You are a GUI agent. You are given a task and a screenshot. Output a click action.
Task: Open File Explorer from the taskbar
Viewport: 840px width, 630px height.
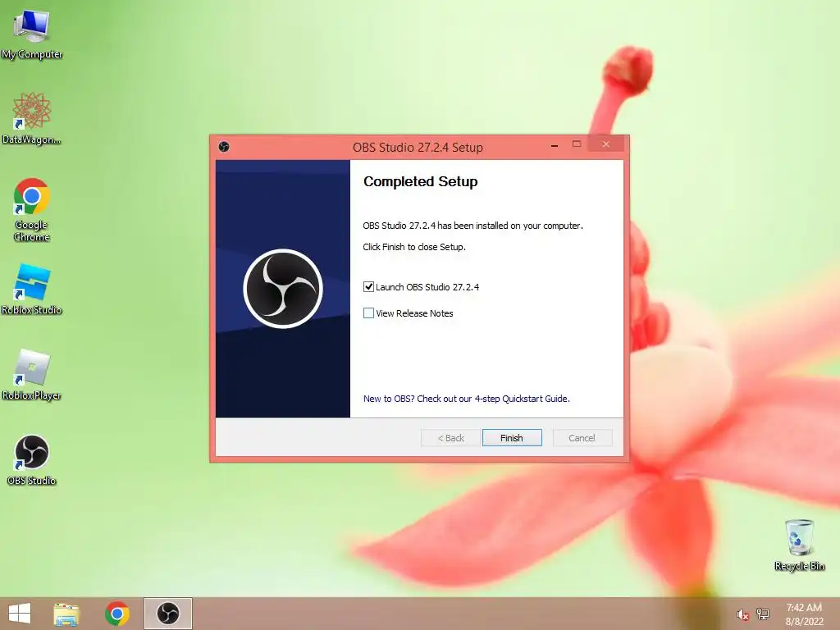coord(66,614)
